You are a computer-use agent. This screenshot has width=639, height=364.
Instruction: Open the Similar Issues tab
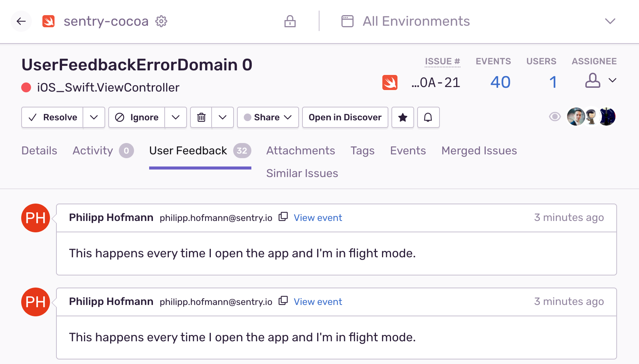click(302, 173)
